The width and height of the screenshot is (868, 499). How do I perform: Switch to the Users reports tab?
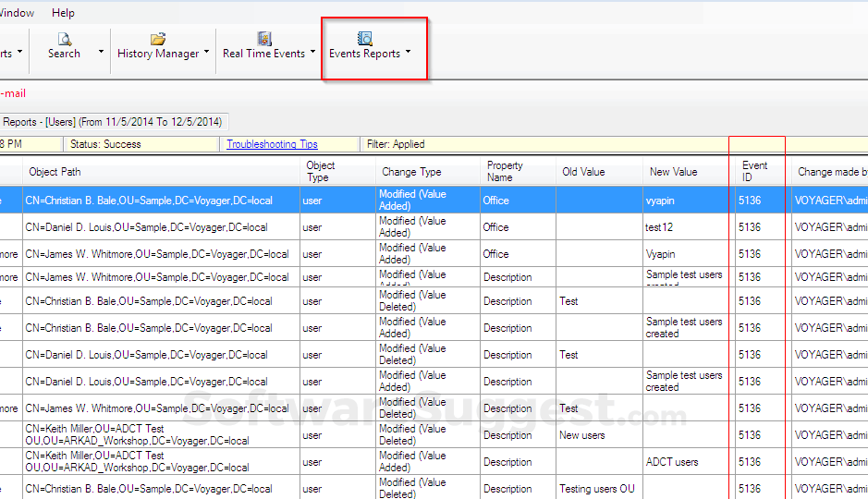(x=111, y=122)
